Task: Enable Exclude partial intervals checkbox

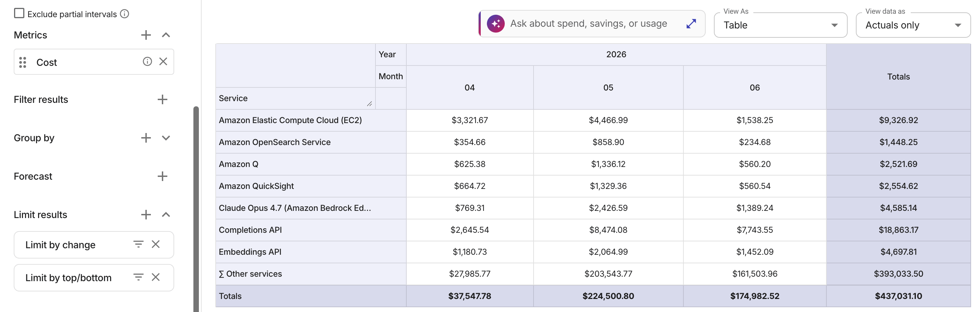Action: [x=19, y=13]
